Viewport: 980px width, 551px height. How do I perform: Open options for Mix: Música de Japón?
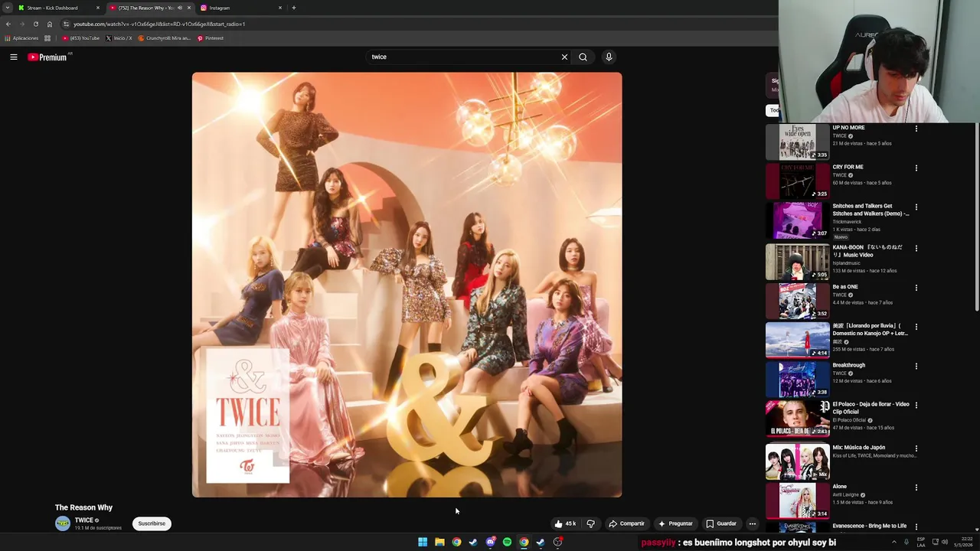916,448
